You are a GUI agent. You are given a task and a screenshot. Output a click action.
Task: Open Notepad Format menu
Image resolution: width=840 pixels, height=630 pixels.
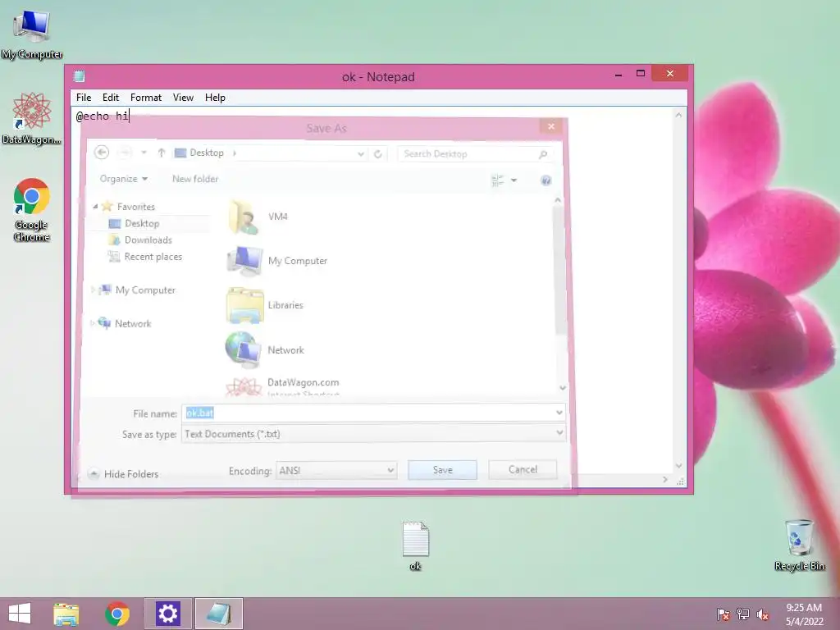(x=146, y=98)
